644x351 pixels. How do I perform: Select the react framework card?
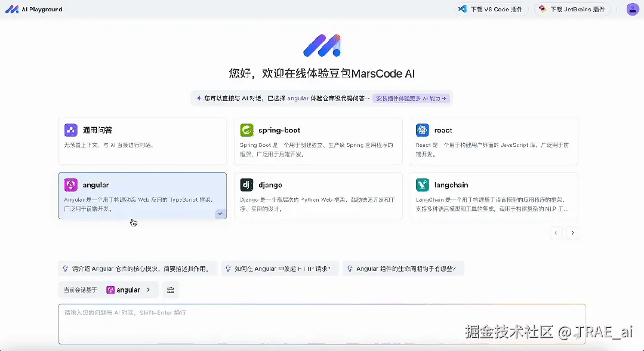[494, 141]
